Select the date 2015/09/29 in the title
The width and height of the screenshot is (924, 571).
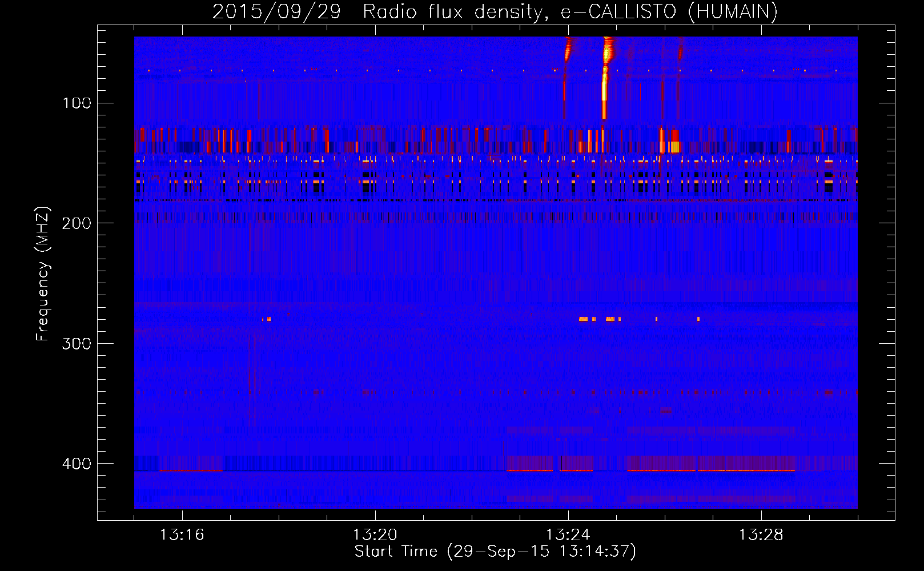(276, 11)
